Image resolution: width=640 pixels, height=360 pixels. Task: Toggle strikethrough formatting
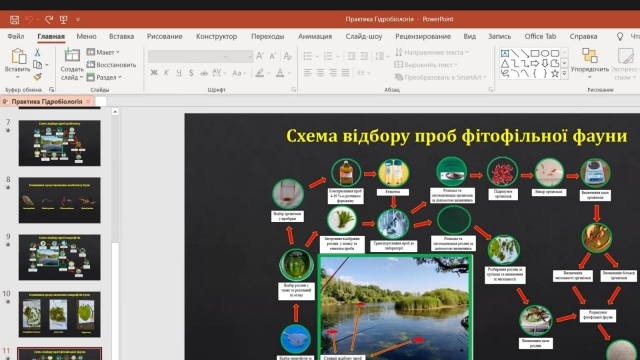tap(204, 73)
